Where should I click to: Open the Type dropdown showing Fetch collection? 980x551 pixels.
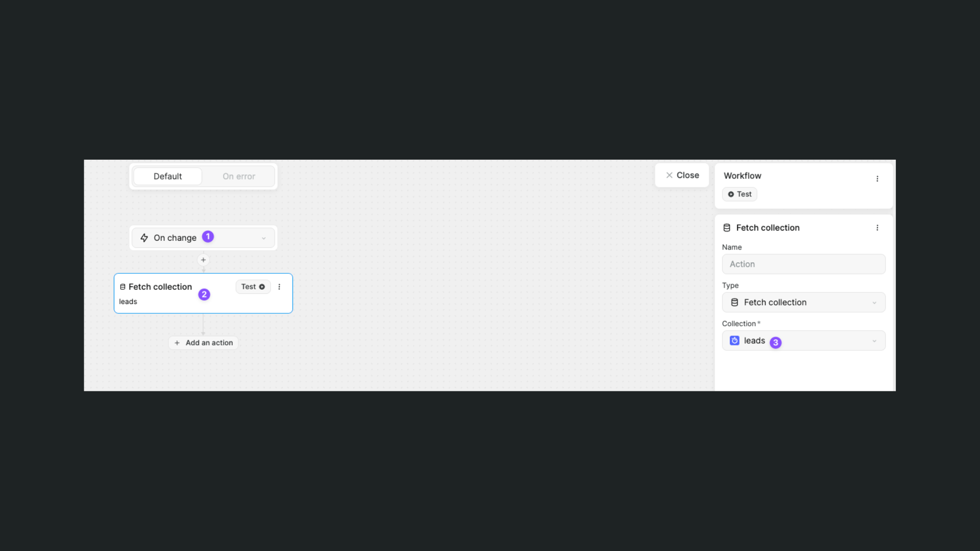pos(803,302)
